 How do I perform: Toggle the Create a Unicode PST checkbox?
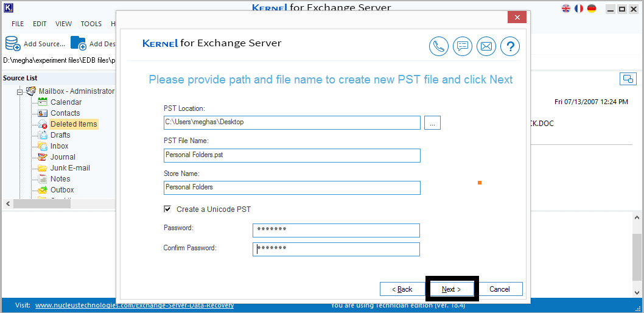pos(167,209)
